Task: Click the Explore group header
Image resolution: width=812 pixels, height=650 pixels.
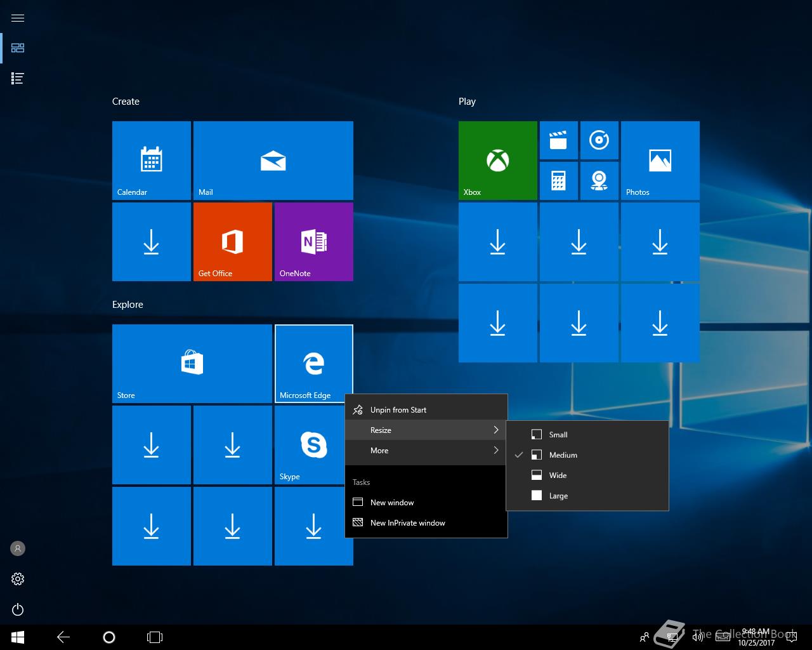Action: click(x=128, y=305)
